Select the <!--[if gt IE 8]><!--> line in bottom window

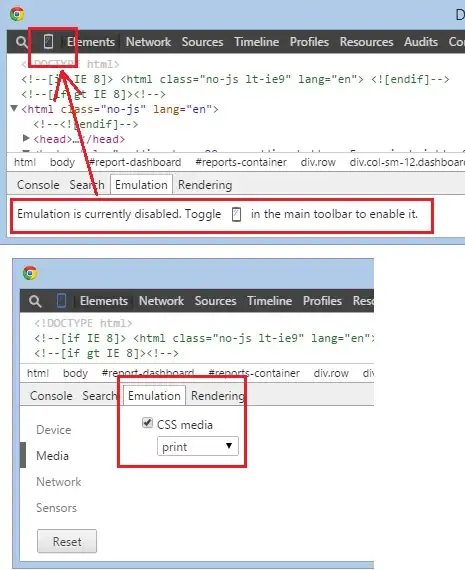[x=107, y=353]
